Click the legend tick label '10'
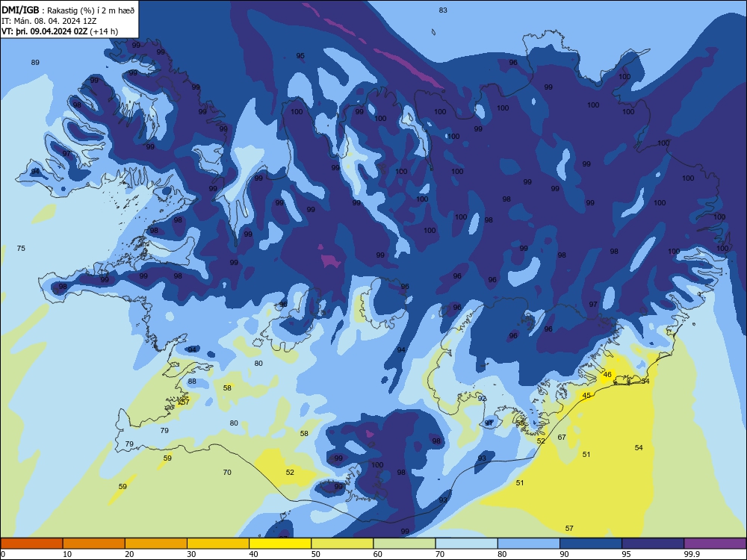The height and width of the screenshot is (560, 747). [67, 554]
